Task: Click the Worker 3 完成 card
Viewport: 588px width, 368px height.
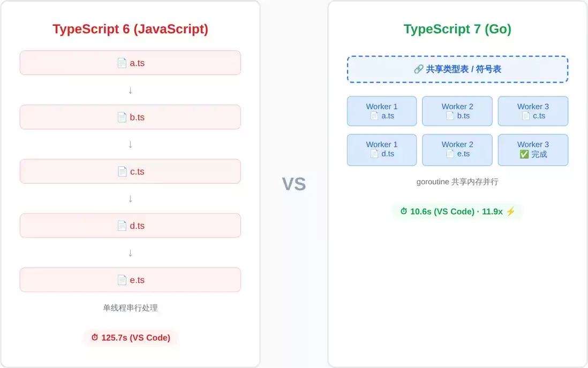Action: [533, 150]
